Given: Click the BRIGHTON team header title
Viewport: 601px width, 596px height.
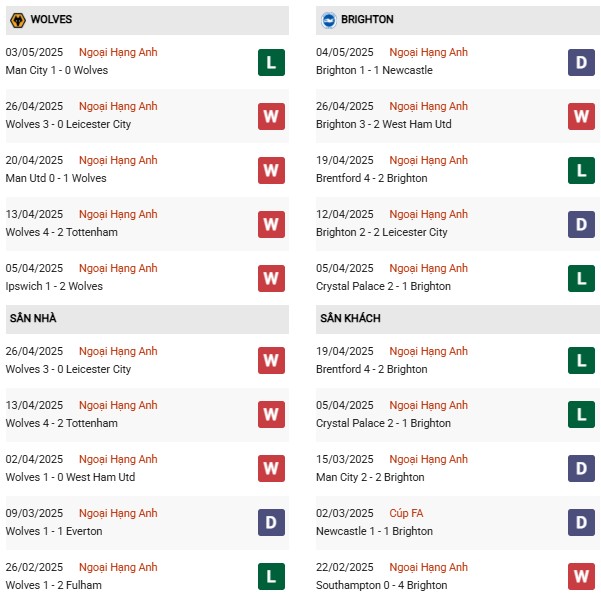Looking at the screenshot, I should click(366, 20).
